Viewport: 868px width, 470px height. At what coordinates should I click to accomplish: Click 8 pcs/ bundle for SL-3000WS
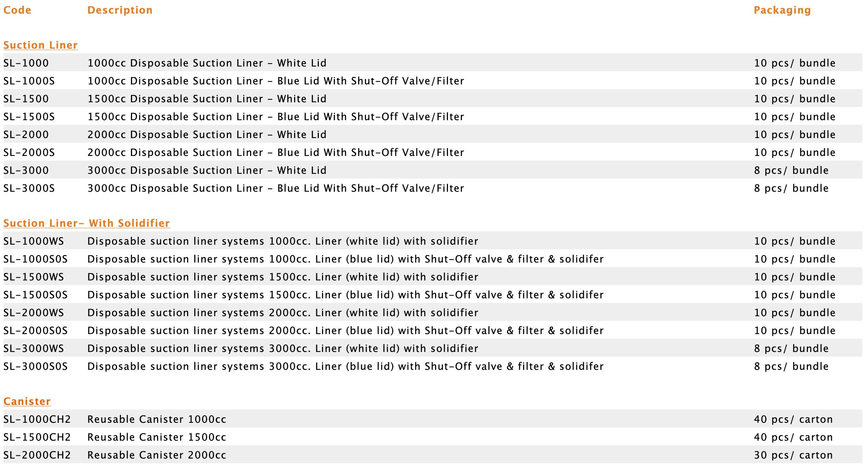pos(791,349)
